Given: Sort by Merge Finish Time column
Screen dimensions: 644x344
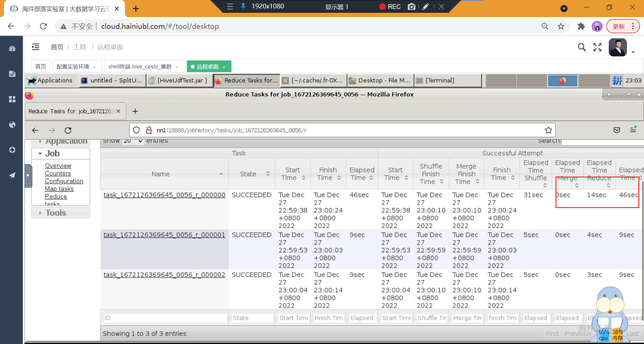Looking at the screenshot, I should click(467, 174).
